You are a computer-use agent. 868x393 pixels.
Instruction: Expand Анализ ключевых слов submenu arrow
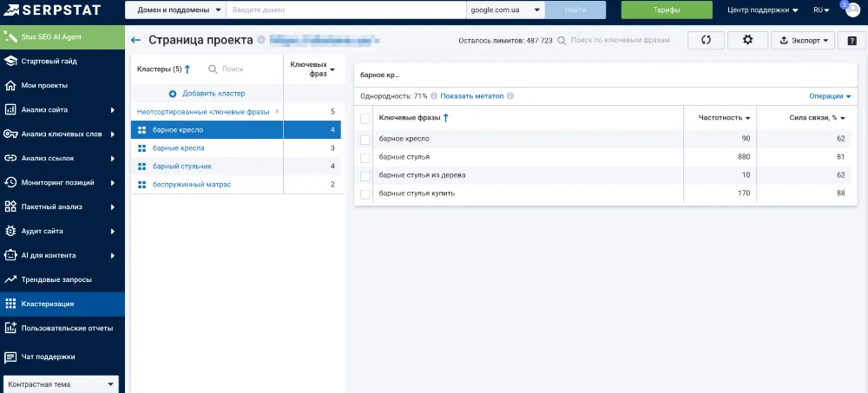(x=112, y=134)
